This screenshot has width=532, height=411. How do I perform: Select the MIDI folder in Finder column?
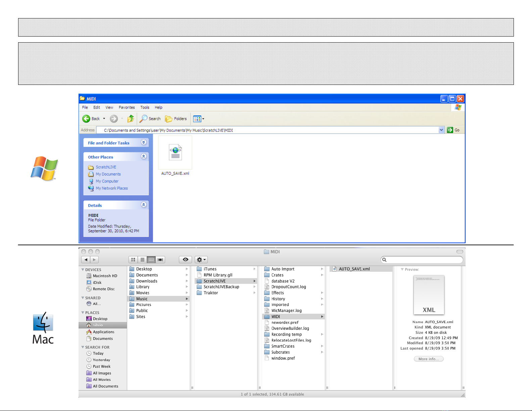point(293,316)
